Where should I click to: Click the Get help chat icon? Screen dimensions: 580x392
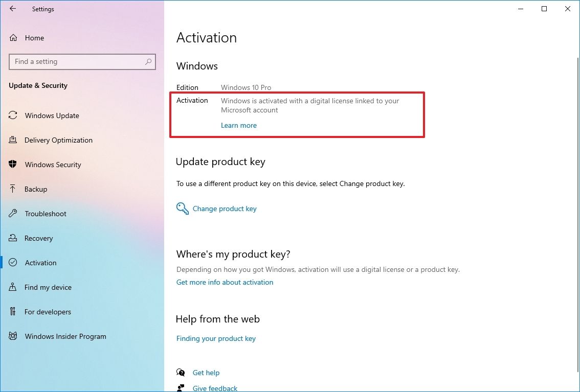(181, 373)
